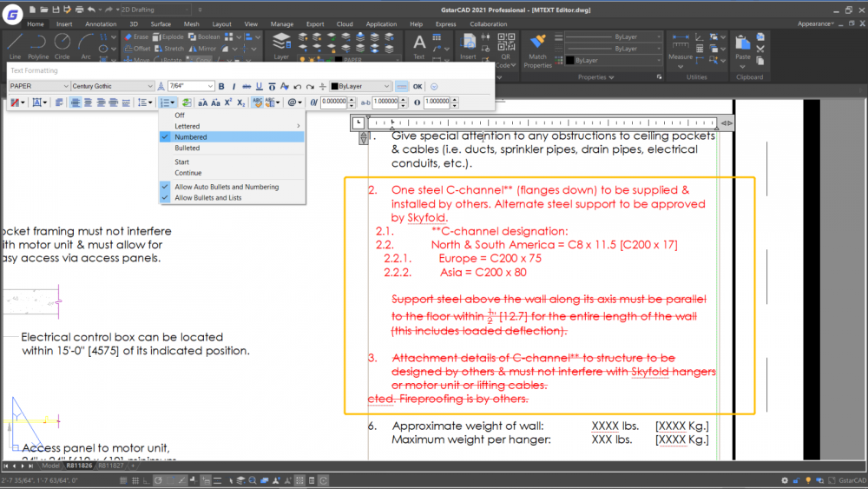
Task: Choose Start in the list menu
Action: [232, 162]
